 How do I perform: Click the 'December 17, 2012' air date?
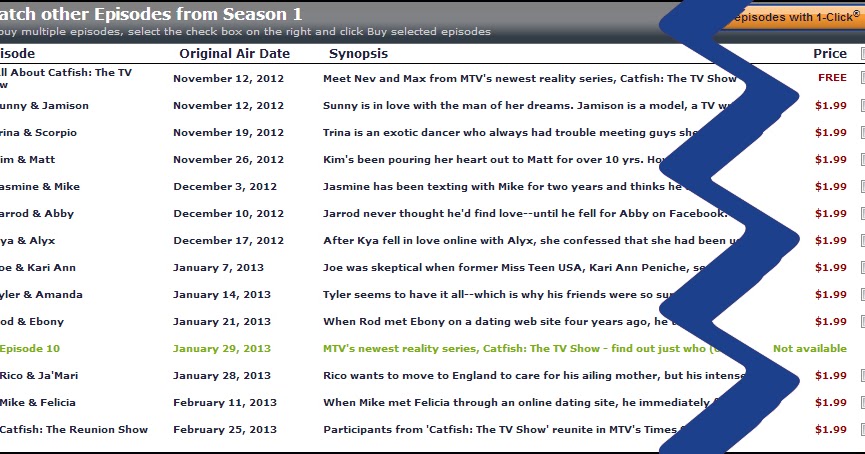[228, 241]
